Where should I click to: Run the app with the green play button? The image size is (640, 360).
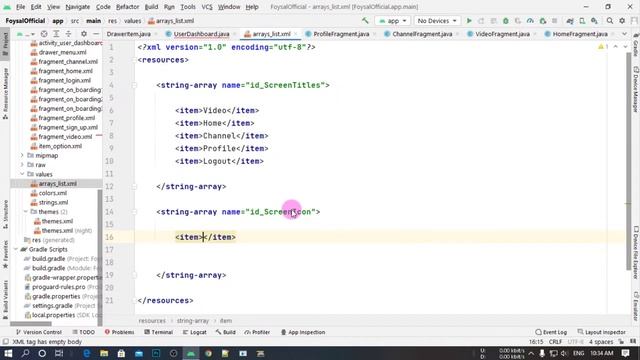click(x=469, y=21)
